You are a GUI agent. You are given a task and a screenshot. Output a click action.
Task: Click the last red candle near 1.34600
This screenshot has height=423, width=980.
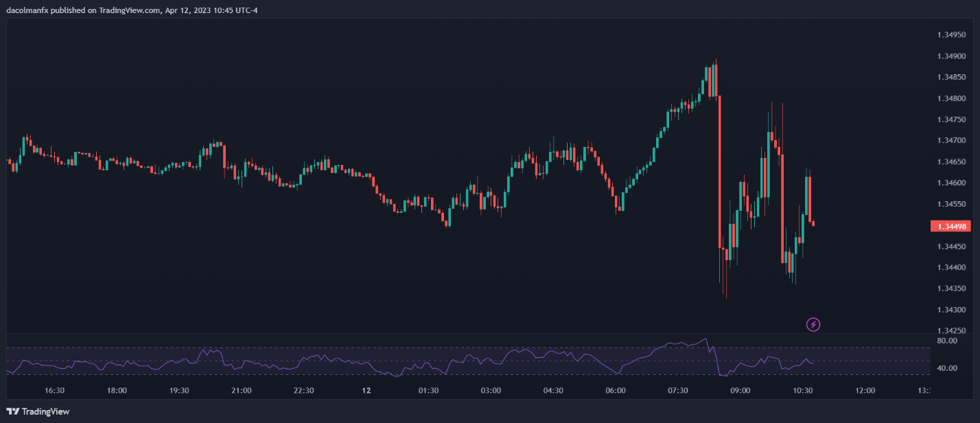[x=809, y=199]
